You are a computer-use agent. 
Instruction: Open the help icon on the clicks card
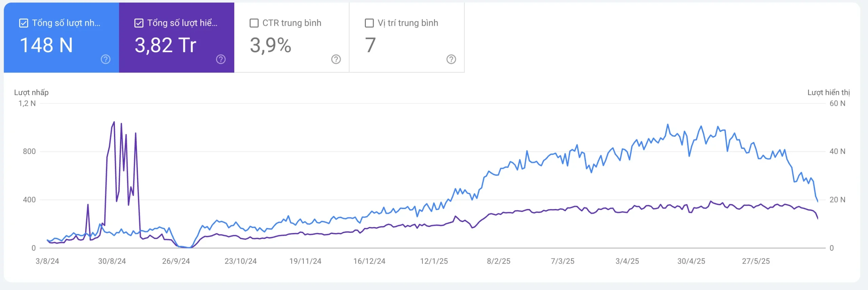click(x=105, y=59)
